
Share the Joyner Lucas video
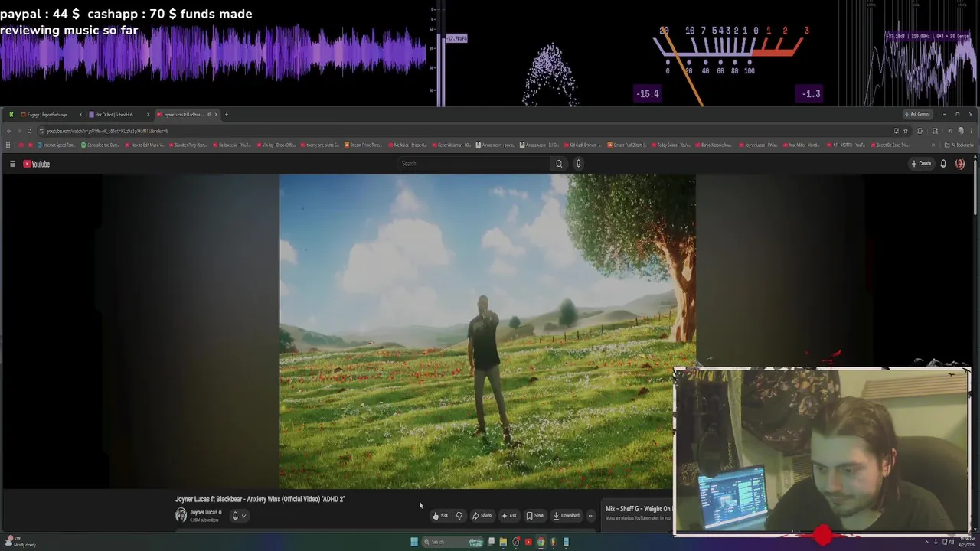tap(482, 516)
